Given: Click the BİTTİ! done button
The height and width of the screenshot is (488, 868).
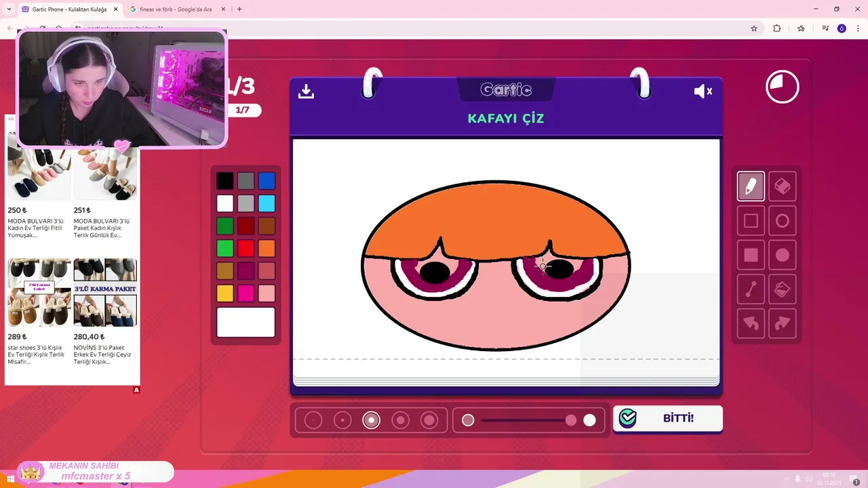Looking at the screenshot, I should click(668, 418).
